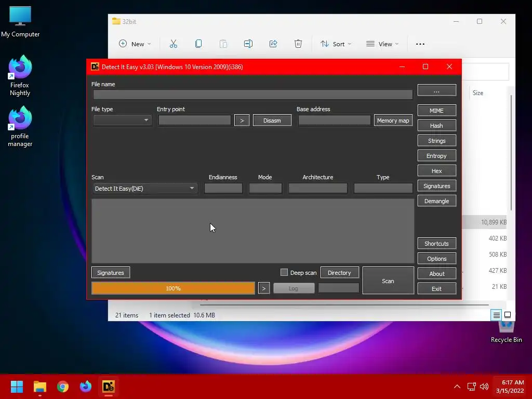The height and width of the screenshot is (399, 532).
Task: Open Signatures in the right side panel
Action: pos(436,186)
